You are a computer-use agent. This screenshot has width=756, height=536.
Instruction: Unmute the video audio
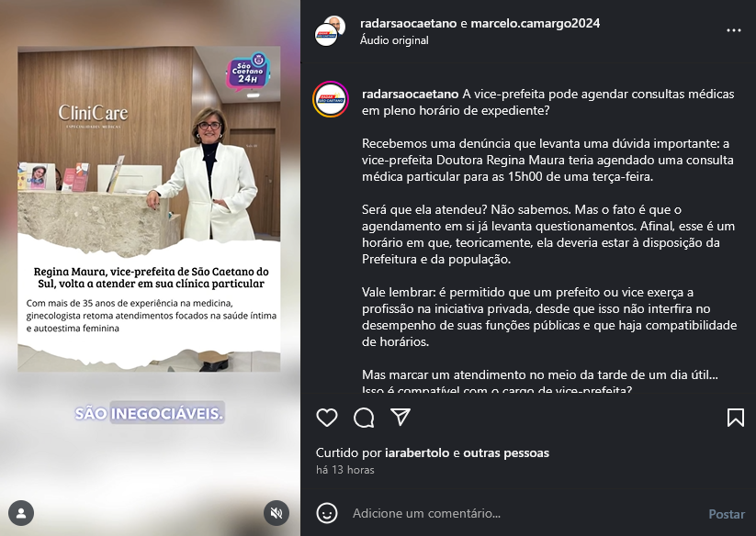pyautogui.click(x=276, y=513)
